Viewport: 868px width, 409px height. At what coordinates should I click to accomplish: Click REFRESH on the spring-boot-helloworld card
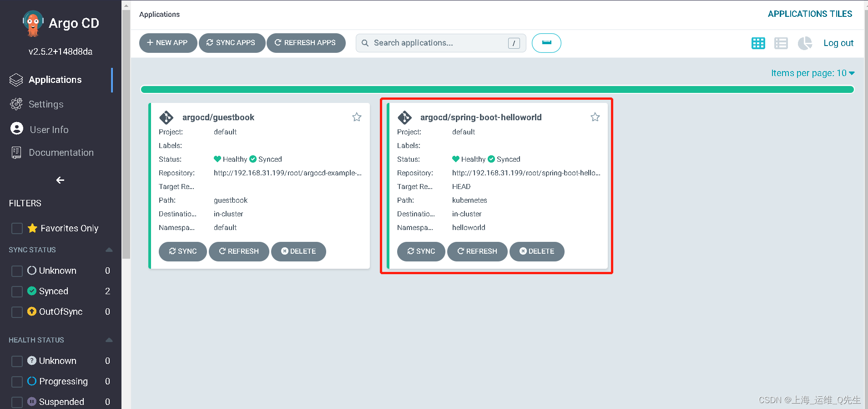point(477,251)
